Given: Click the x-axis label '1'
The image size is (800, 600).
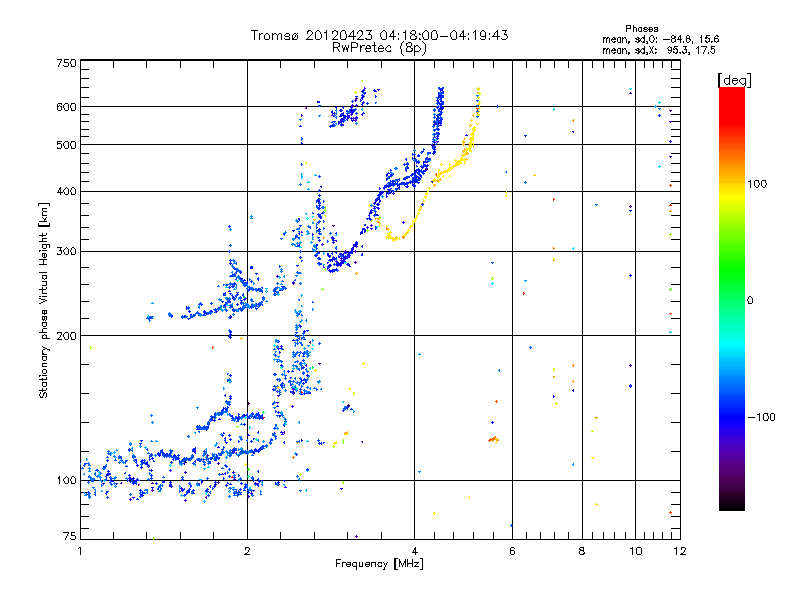Looking at the screenshot, I should tap(80, 551).
